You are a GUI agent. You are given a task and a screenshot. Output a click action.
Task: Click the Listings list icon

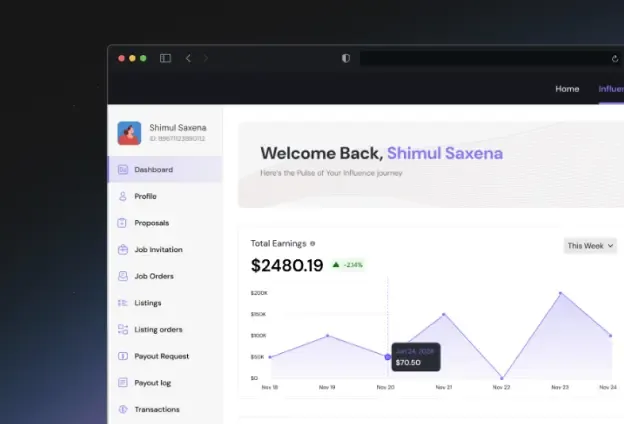point(123,303)
